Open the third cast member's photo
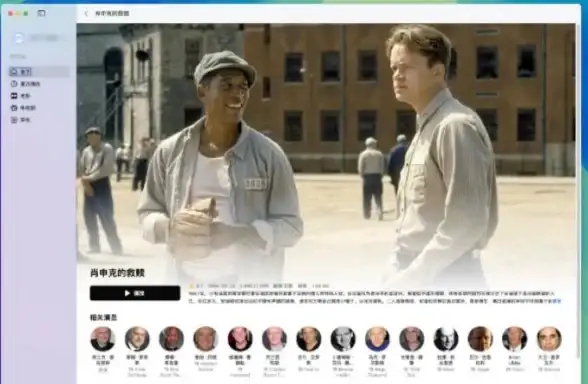The image size is (588, 384). (x=171, y=339)
